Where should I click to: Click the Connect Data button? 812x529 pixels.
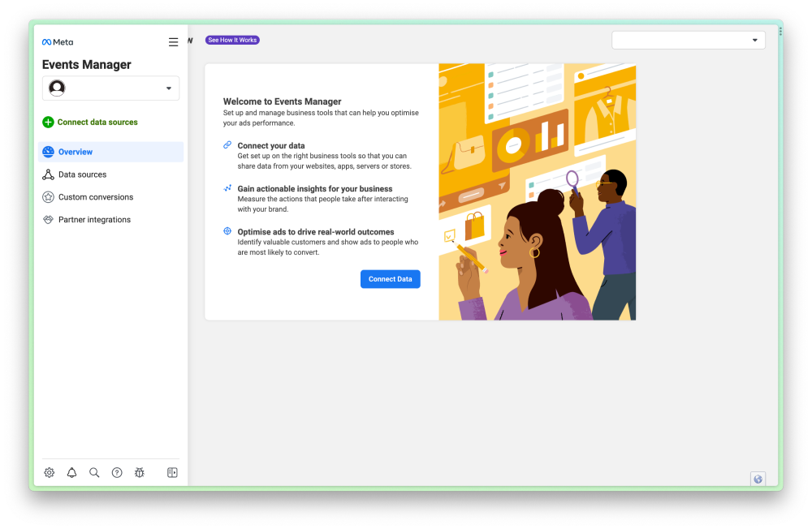(390, 278)
